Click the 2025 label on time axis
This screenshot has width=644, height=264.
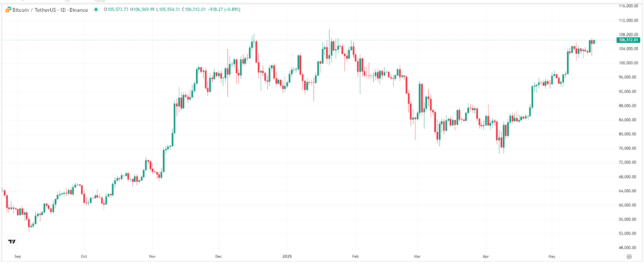click(x=287, y=256)
